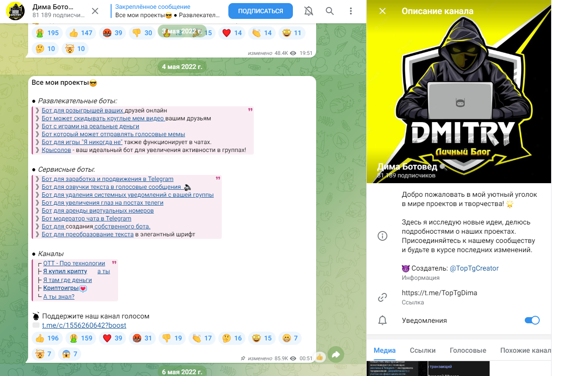This screenshot has width=588, height=376.
Task: Click the quick thumbs-up reaction beside share arrow
Action: click(x=320, y=357)
